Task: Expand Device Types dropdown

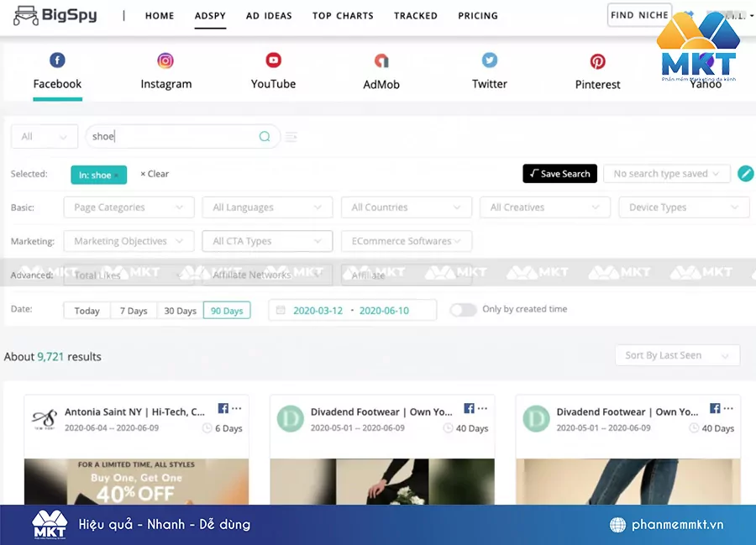Action: [684, 207]
